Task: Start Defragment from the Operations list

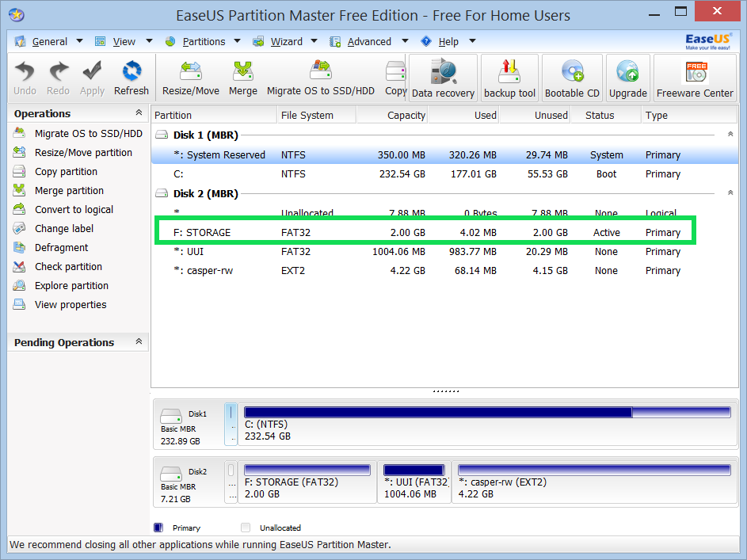Action: (x=51, y=248)
